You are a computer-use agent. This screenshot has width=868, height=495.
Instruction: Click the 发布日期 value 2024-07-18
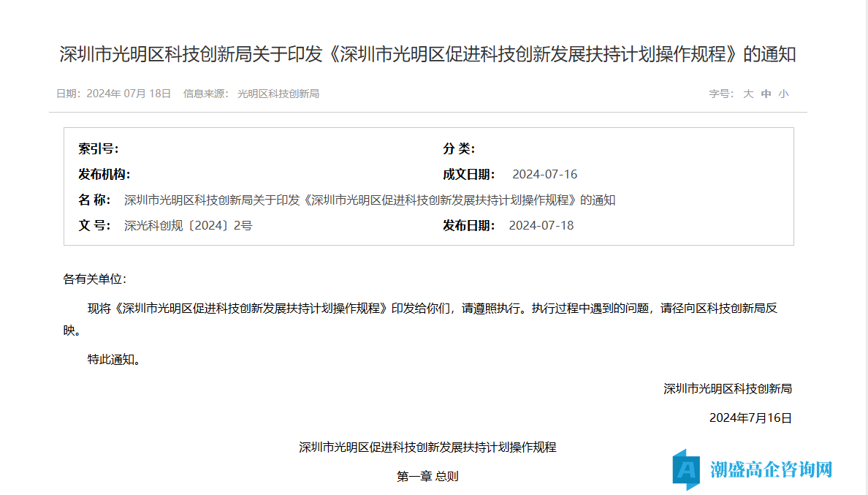pyautogui.click(x=541, y=225)
